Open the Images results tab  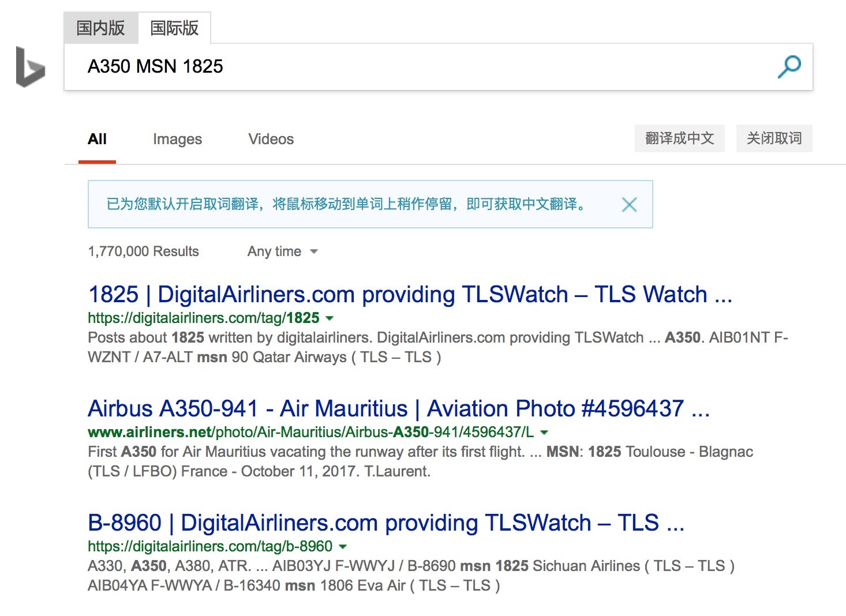[177, 139]
